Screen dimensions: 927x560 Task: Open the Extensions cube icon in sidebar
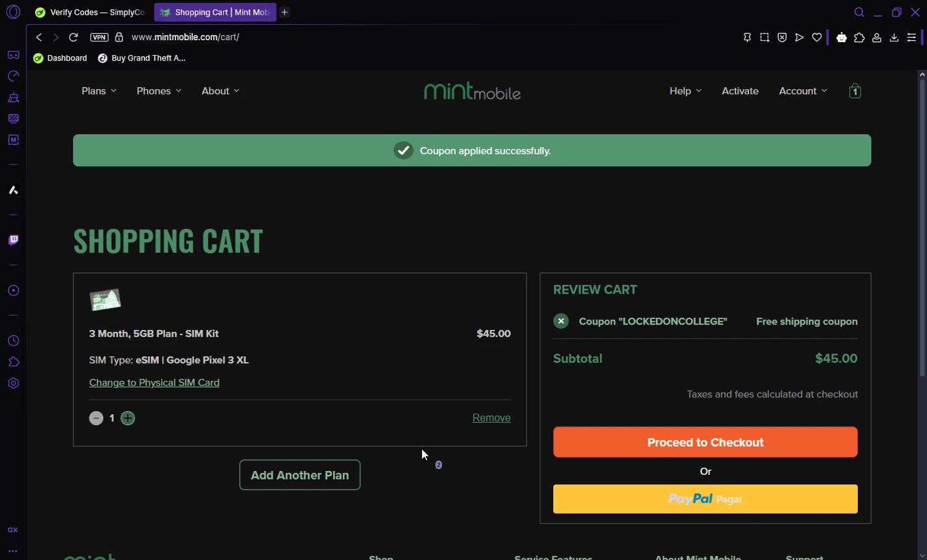(13, 362)
